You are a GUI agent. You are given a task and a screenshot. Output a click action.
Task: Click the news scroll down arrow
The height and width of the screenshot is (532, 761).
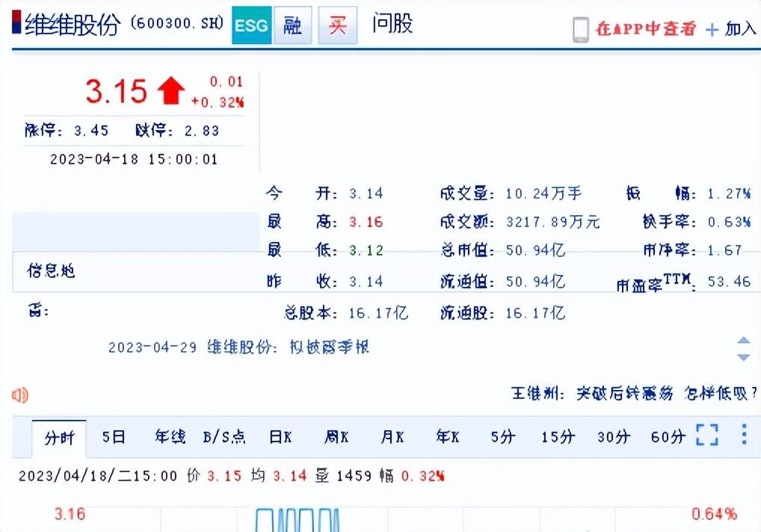point(744,357)
